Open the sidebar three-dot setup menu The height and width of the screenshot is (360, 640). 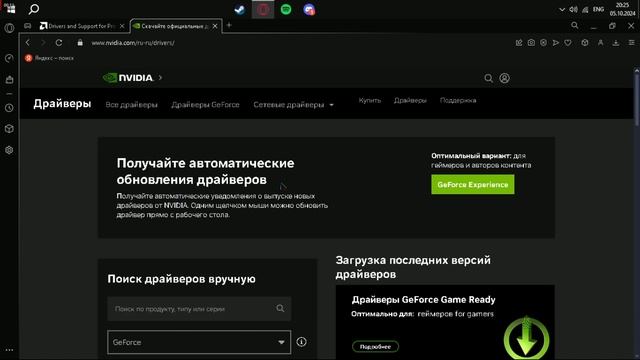[x=9, y=350]
